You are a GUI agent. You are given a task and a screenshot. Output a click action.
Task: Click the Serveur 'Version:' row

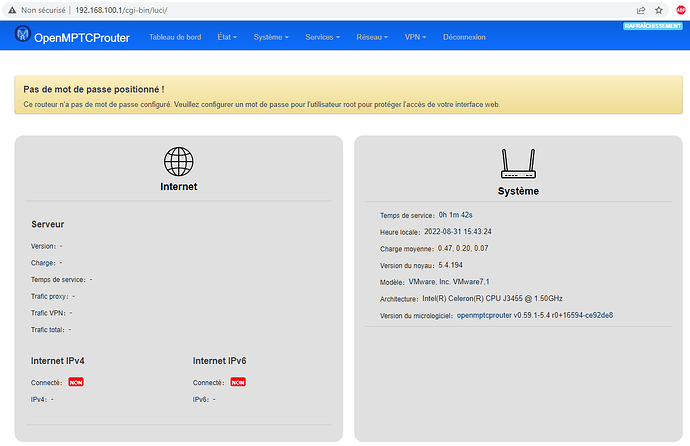pyautogui.click(x=47, y=246)
